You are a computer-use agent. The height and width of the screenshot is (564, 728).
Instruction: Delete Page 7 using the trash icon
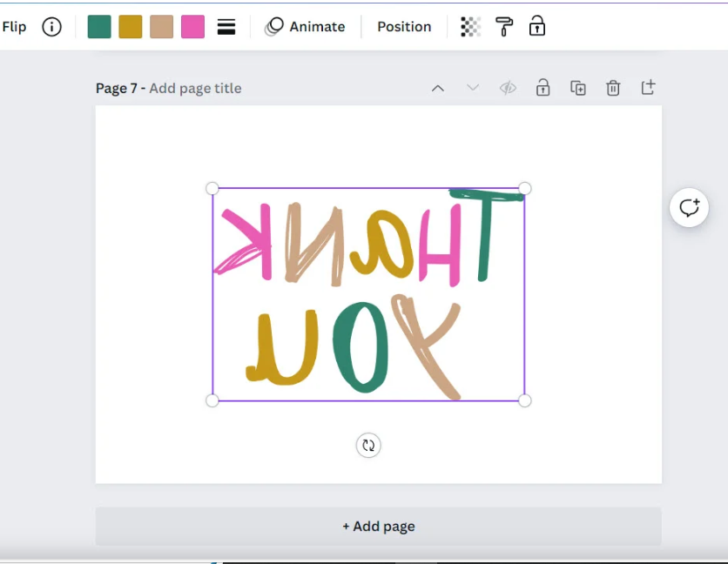tap(613, 88)
